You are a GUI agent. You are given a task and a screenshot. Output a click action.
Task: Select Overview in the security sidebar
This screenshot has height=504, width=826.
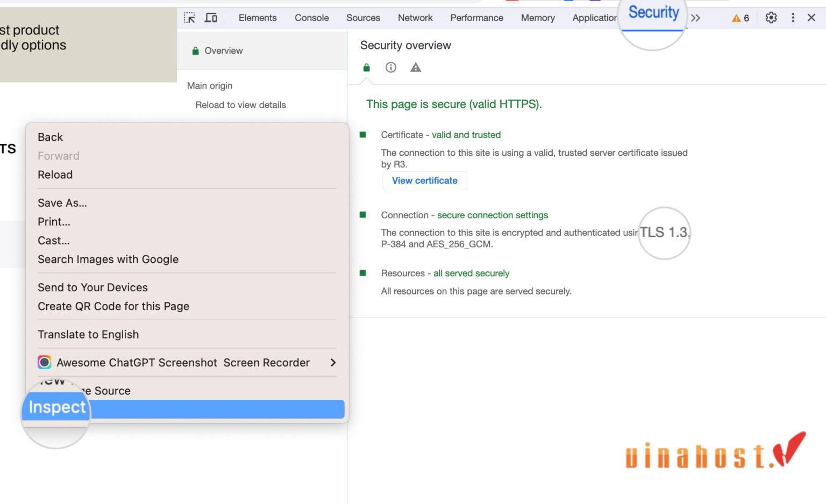pos(223,51)
